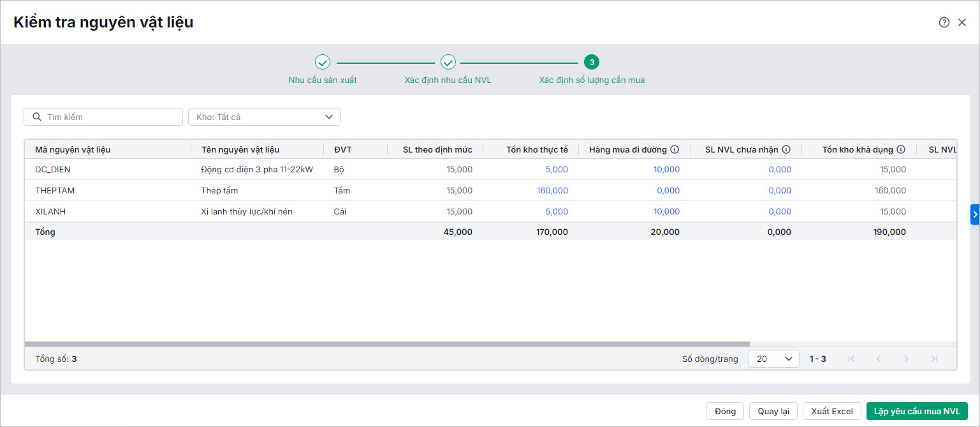Expand the blue side panel arrow
Screen dimensions: 980x427
[974, 214]
